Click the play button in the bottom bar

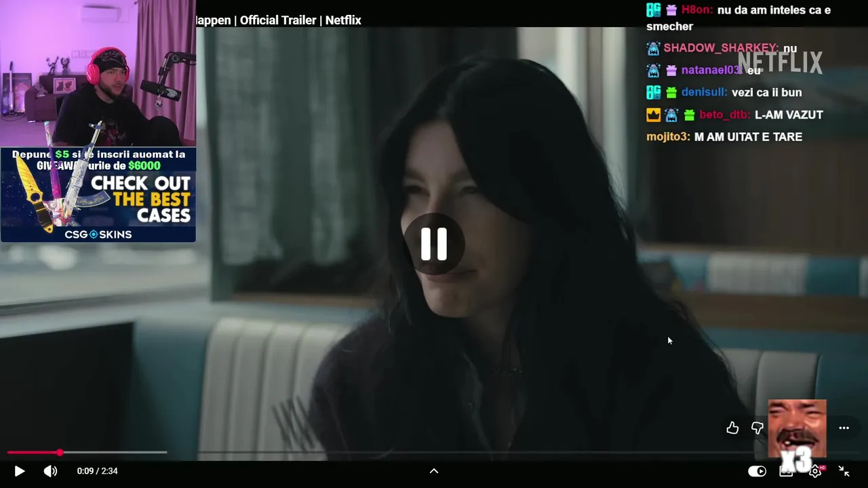click(20, 471)
